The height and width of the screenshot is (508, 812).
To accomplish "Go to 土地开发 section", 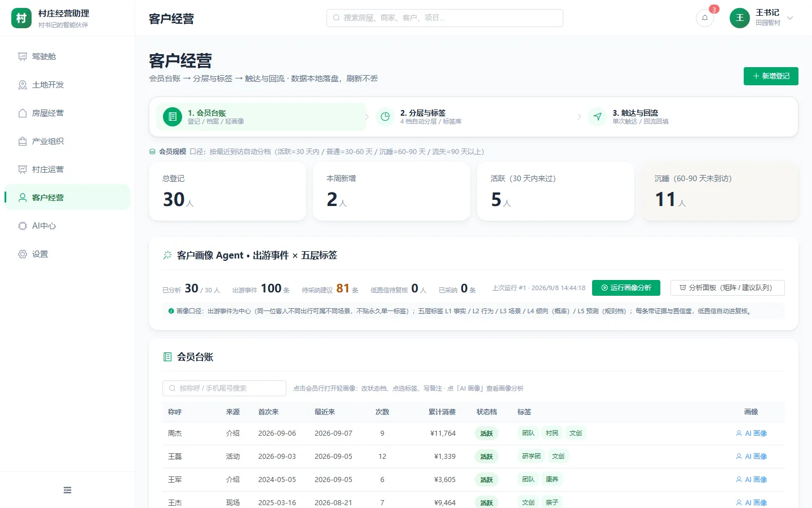I will coord(68,85).
